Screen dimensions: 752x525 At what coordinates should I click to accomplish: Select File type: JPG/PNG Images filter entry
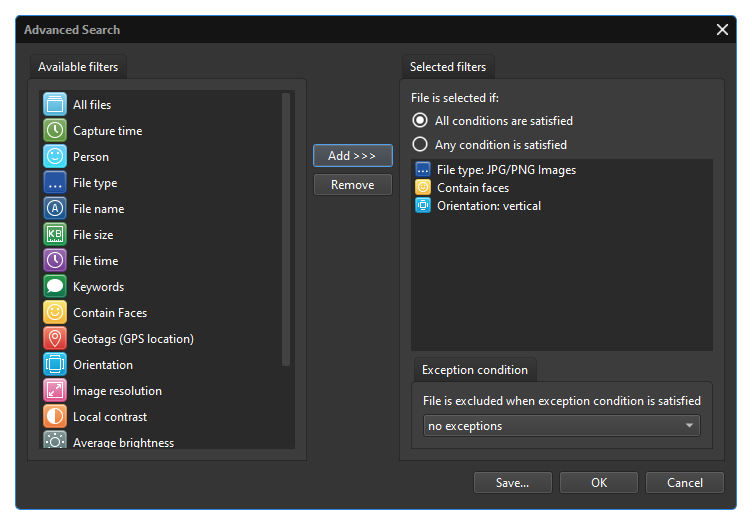[505, 170]
